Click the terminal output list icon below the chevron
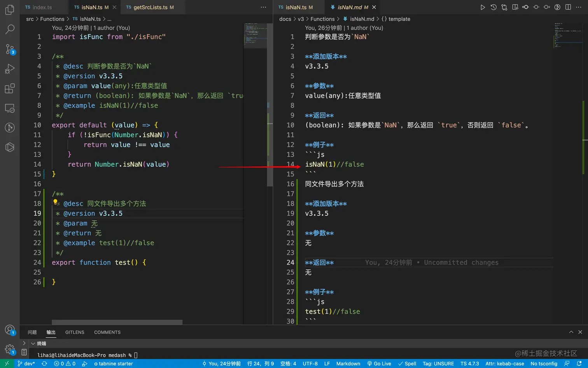Viewport: 588px width, 368px height. click(x=24, y=352)
